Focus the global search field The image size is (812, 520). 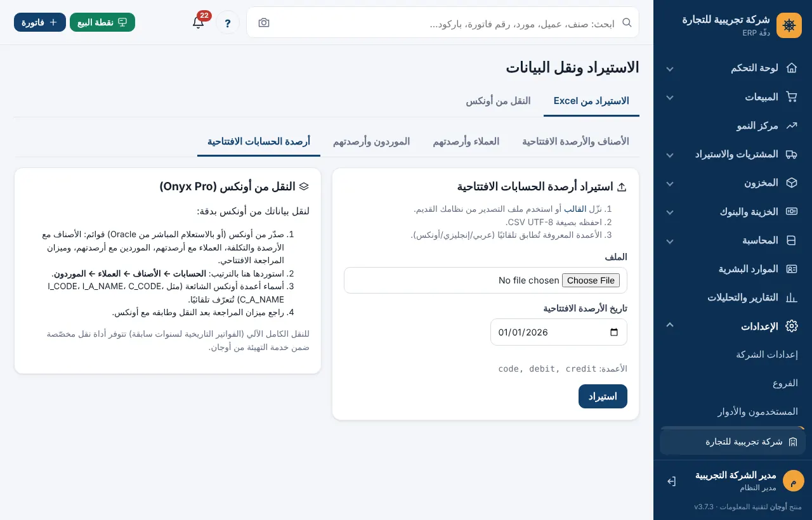click(444, 23)
